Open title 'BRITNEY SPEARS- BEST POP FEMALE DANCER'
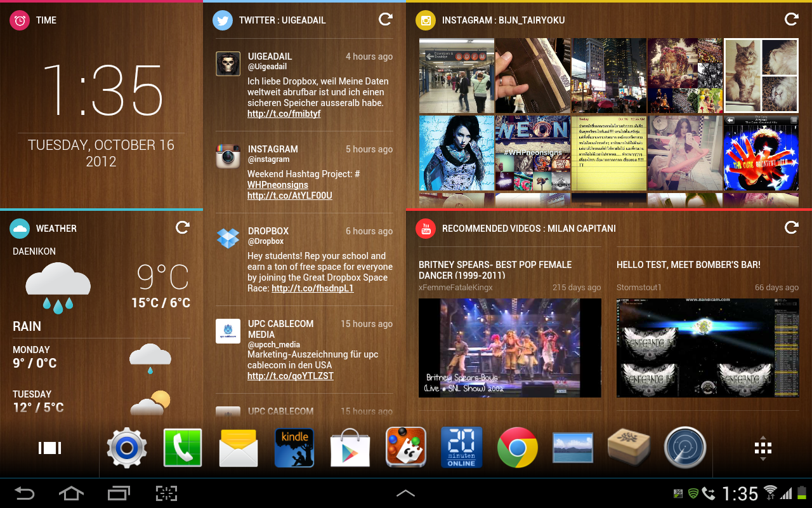Screen dimensions: 812x508 495,270
